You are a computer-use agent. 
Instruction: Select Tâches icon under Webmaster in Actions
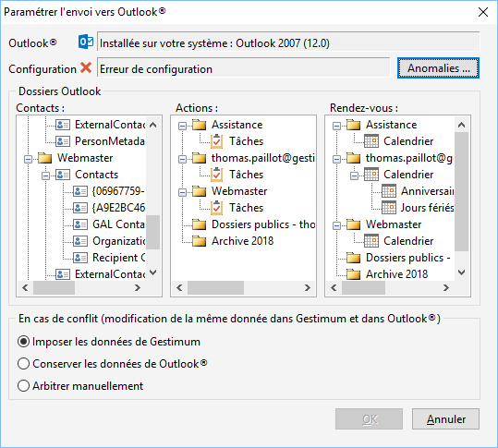216,208
